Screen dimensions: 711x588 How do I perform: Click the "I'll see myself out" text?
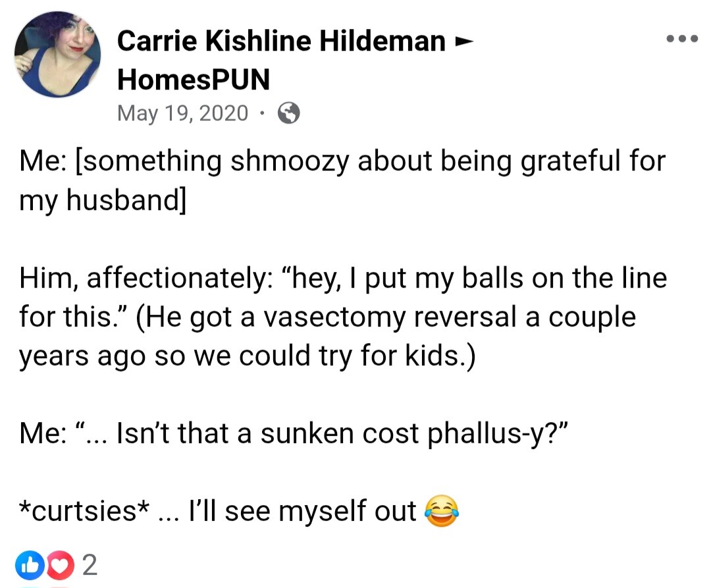(x=302, y=511)
